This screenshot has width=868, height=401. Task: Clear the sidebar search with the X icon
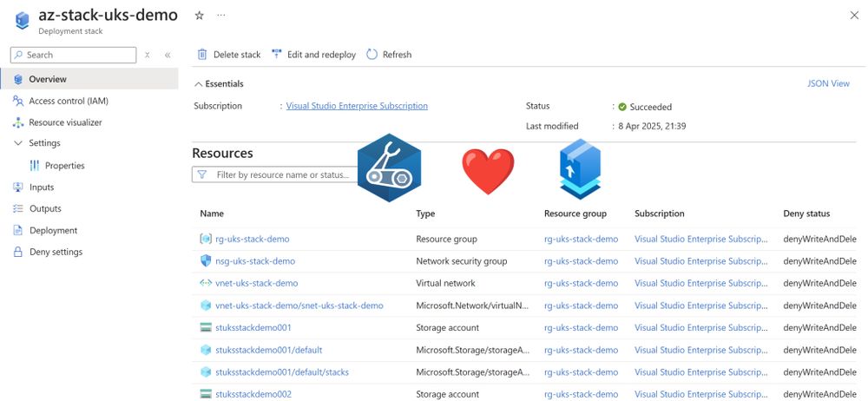click(x=148, y=55)
